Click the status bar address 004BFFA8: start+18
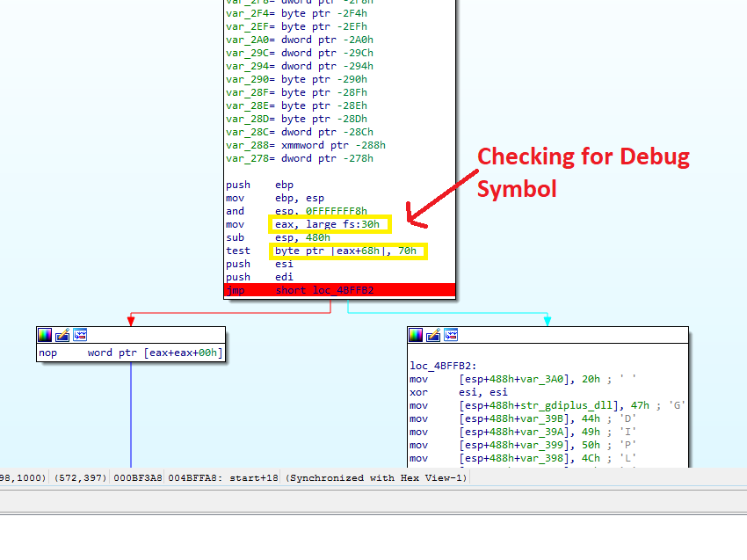 pyautogui.click(x=223, y=477)
